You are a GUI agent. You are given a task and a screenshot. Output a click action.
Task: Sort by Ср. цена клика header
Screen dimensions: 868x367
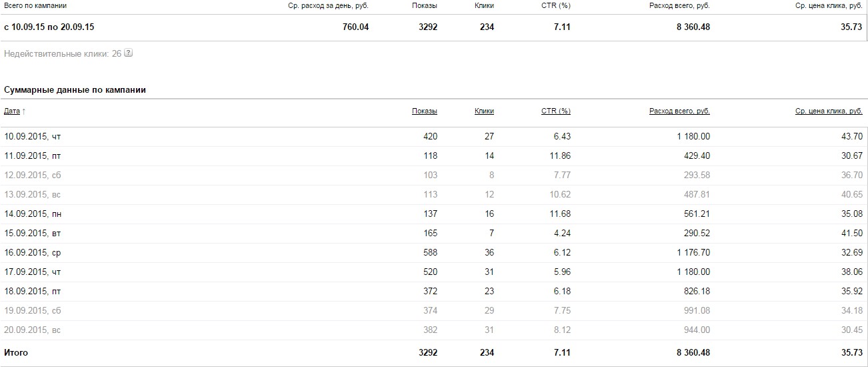(829, 111)
